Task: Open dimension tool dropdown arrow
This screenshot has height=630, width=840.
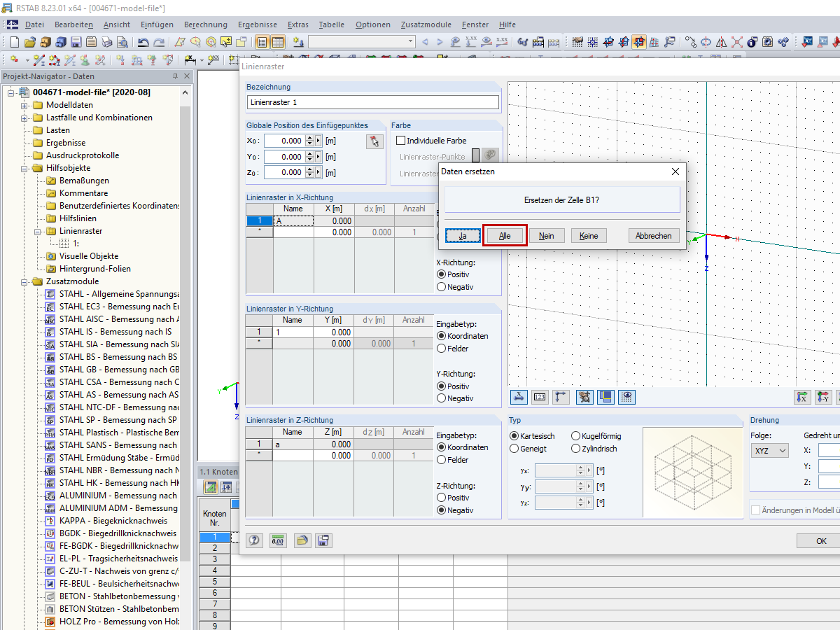Action: point(202,60)
